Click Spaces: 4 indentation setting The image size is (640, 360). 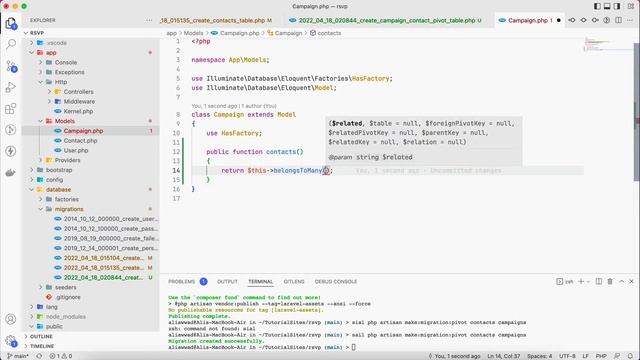click(x=539, y=356)
